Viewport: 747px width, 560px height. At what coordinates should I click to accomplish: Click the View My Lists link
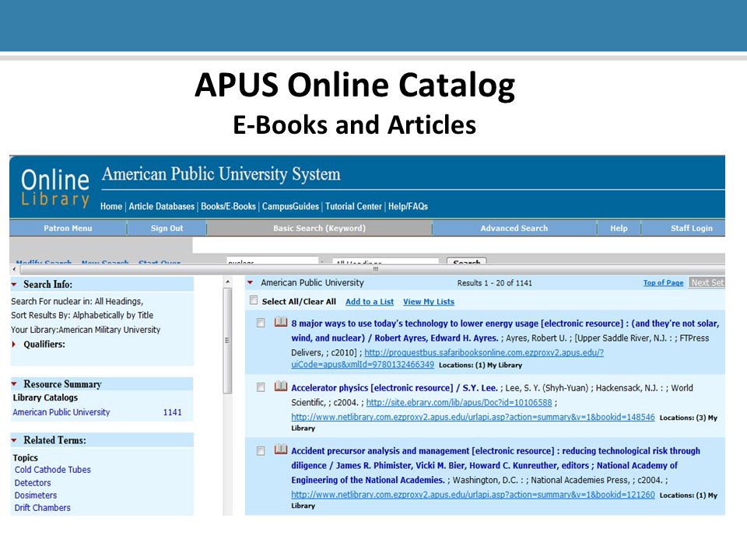click(429, 302)
